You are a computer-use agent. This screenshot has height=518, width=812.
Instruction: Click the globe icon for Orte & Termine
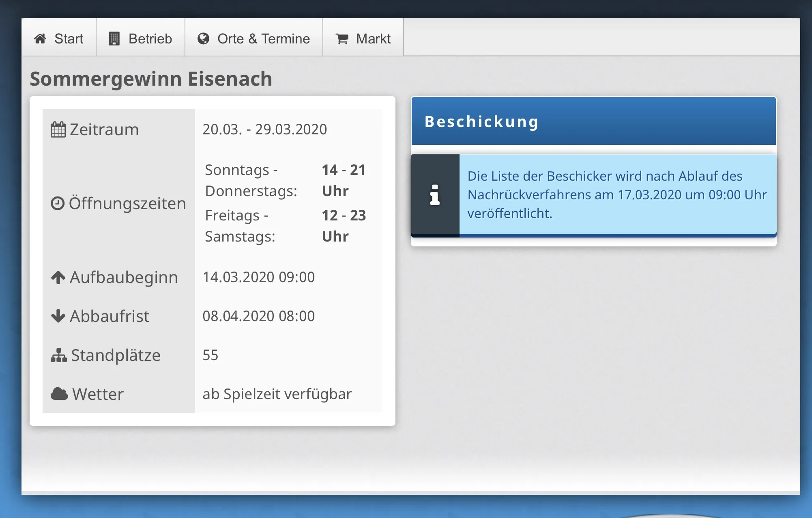pyautogui.click(x=203, y=39)
